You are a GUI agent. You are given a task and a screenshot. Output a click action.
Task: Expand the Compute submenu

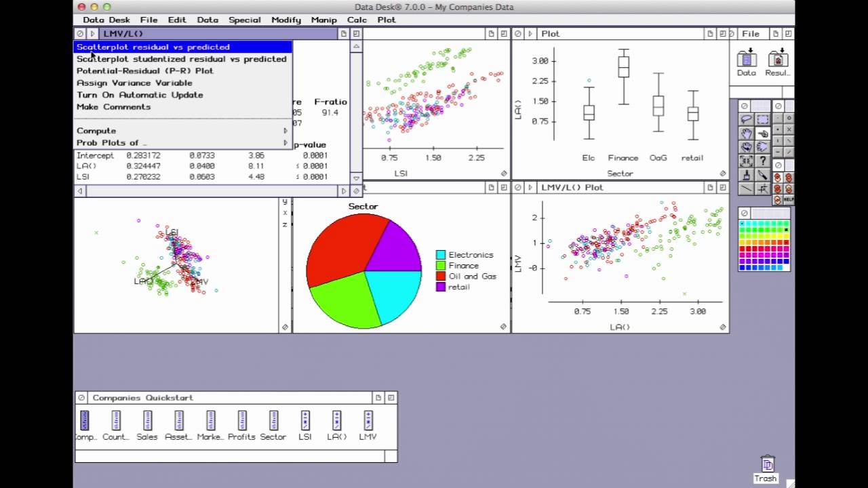(182, 131)
